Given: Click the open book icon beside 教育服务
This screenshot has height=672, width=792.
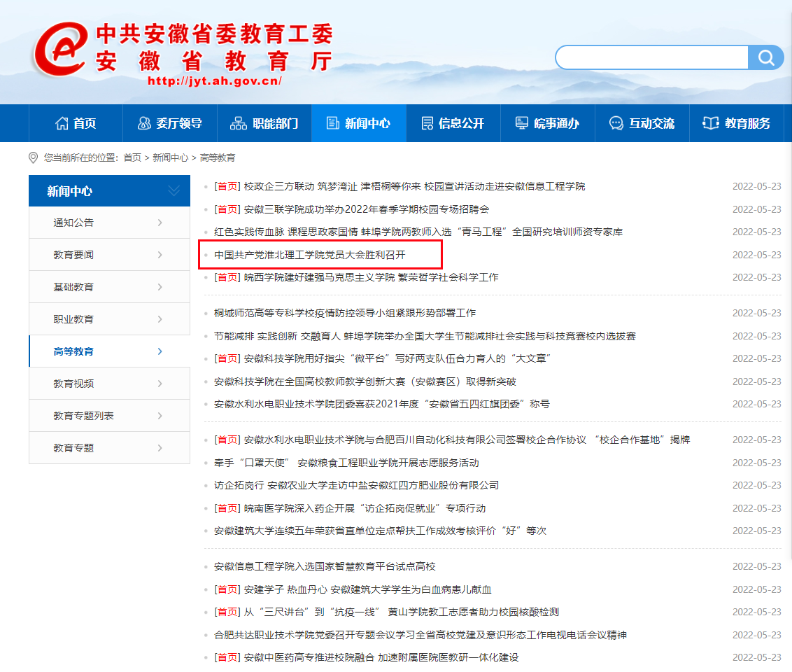Looking at the screenshot, I should [x=711, y=123].
